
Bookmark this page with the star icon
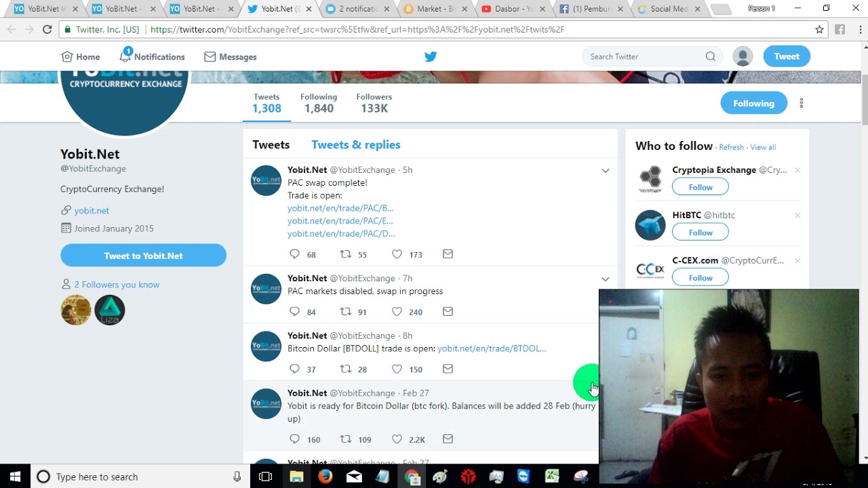pos(819,29)
